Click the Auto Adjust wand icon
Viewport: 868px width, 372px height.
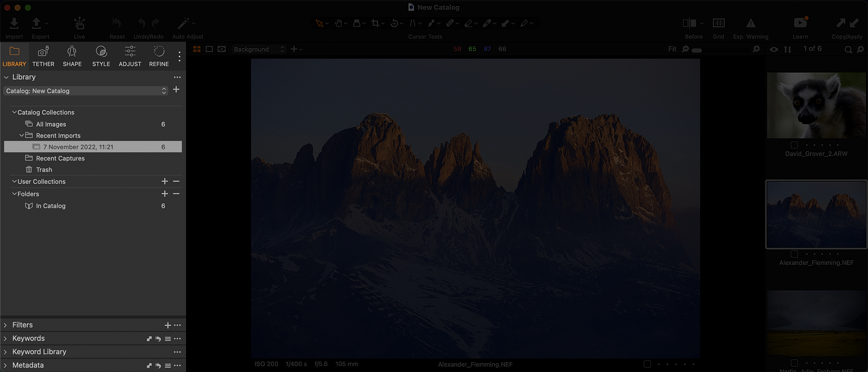(183, 23)
